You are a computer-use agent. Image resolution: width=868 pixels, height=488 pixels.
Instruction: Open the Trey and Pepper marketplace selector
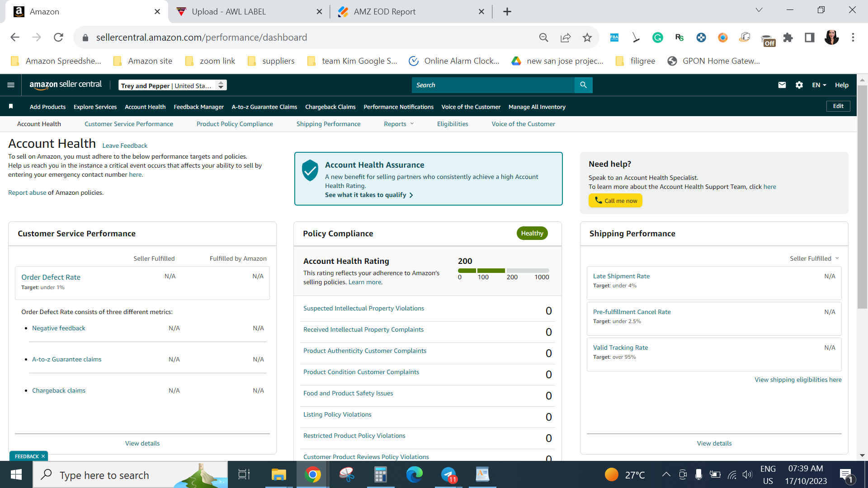click(172, 85)
